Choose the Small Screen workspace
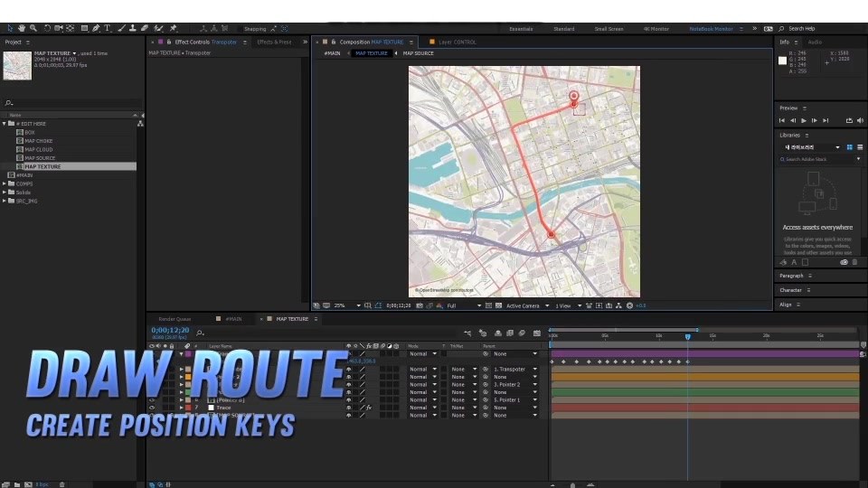Image resolution: width=868 pixels, height=488 pixels. pyautogui.click(x=609, y=29)
